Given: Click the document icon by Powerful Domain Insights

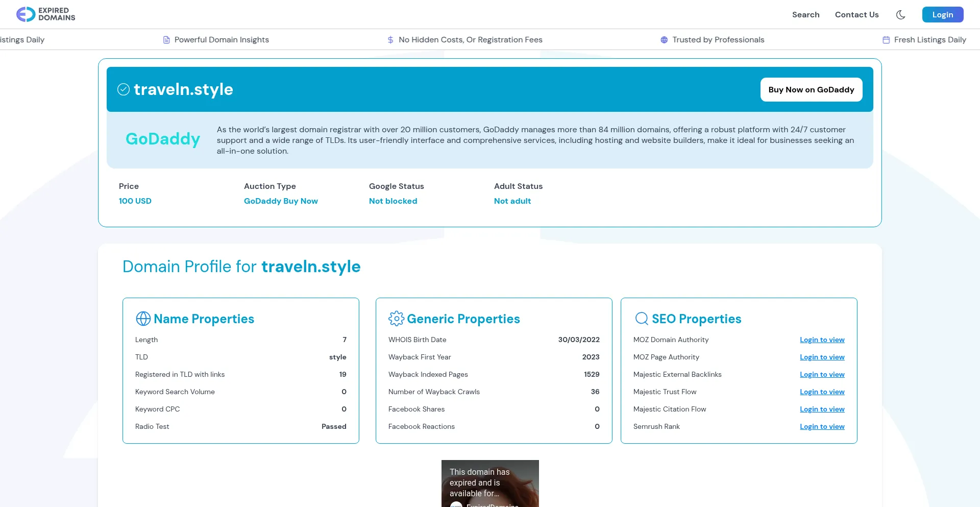Looking at the screenshot, I should [166, 40].
